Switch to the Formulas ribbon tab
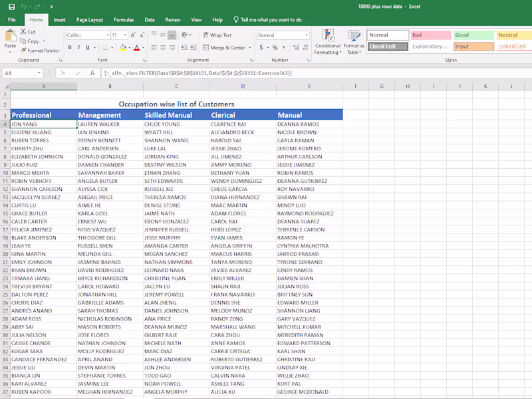 tap(125, 19)
